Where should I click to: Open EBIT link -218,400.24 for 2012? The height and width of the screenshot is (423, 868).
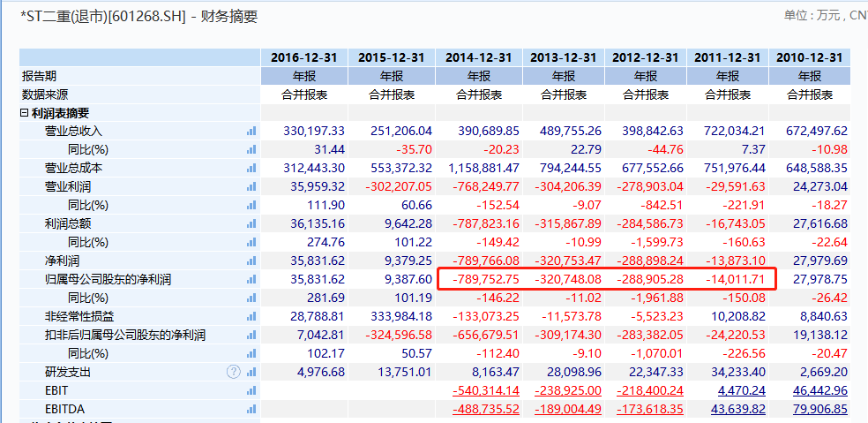pos(650,391)
